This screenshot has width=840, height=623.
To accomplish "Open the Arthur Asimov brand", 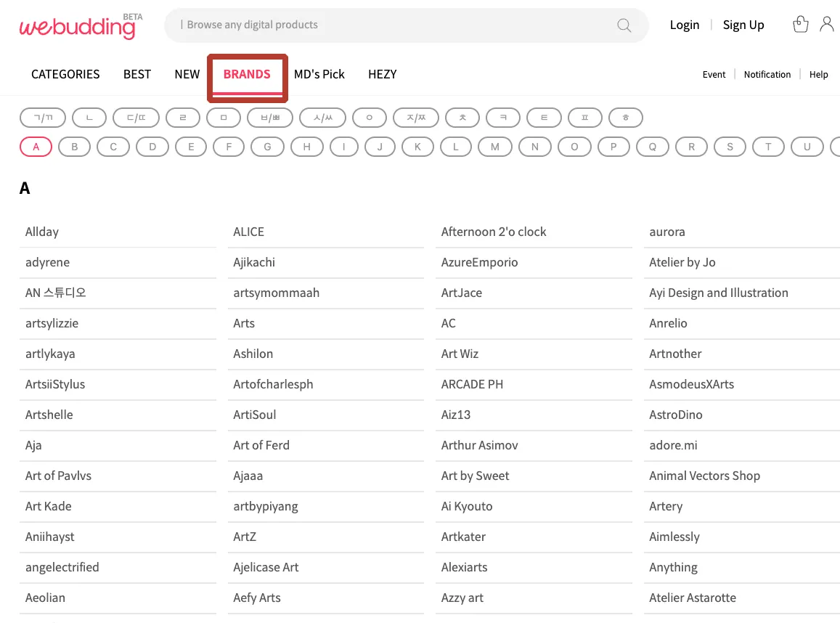I will tap(534, 446).
